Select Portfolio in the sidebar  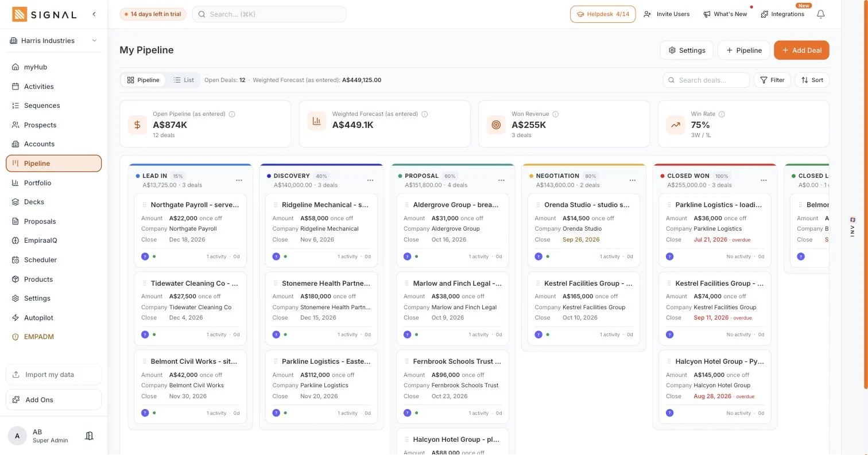click(x=54, y=183)
